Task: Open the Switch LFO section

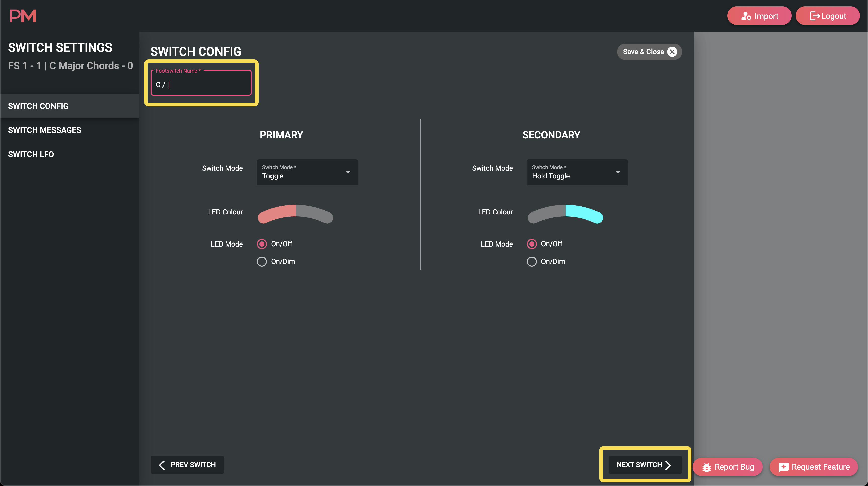Action: coord(69,154)
